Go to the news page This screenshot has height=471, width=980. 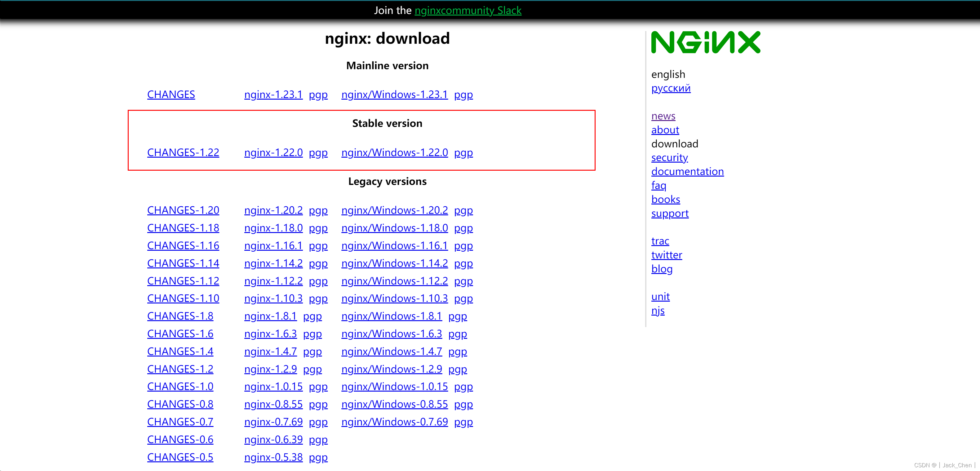(663, 116)
